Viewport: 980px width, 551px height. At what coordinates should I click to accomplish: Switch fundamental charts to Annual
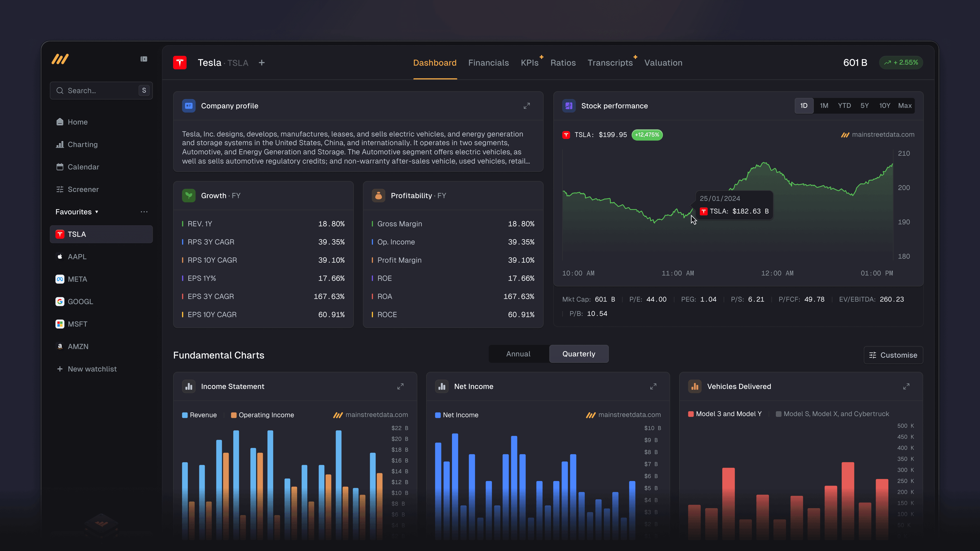click(518, 354)
